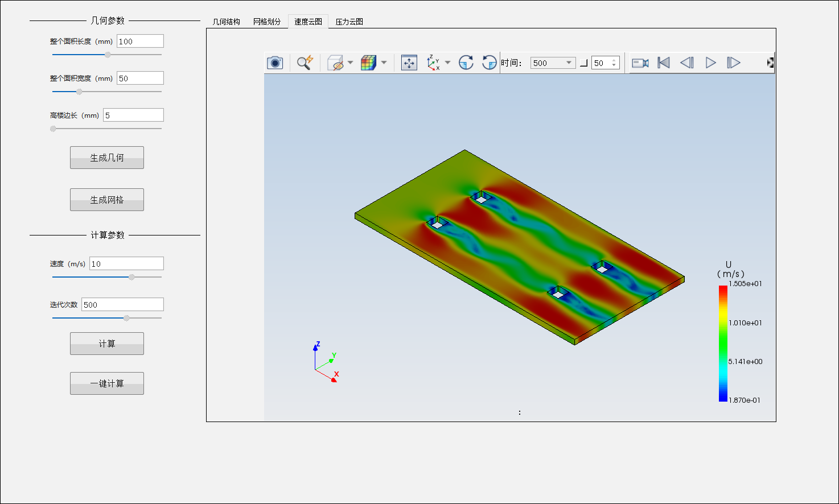Click the 整个面积宽度 slider handle
Screen dimensions: 839x504
pos(79,92)
